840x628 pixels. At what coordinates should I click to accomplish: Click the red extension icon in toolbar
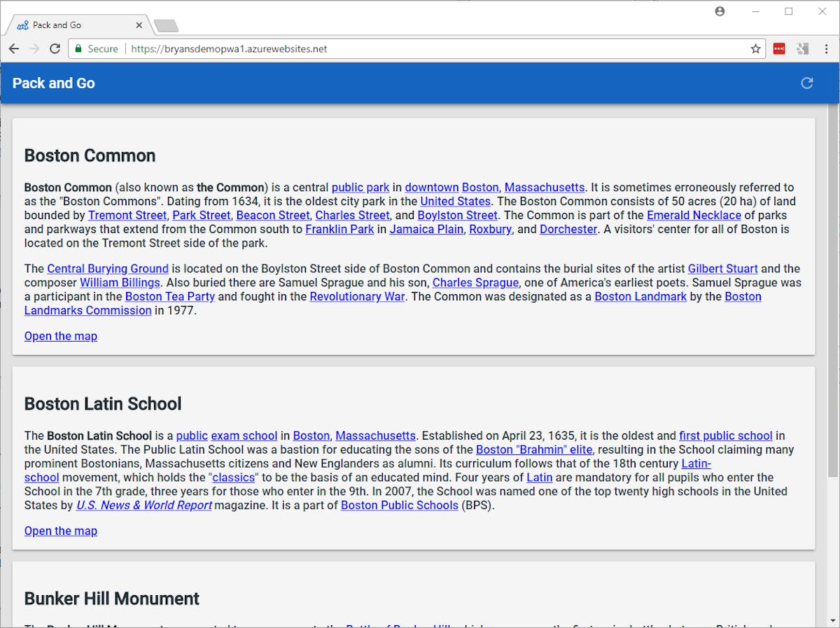pyautogui.click(x=779, y=49)
